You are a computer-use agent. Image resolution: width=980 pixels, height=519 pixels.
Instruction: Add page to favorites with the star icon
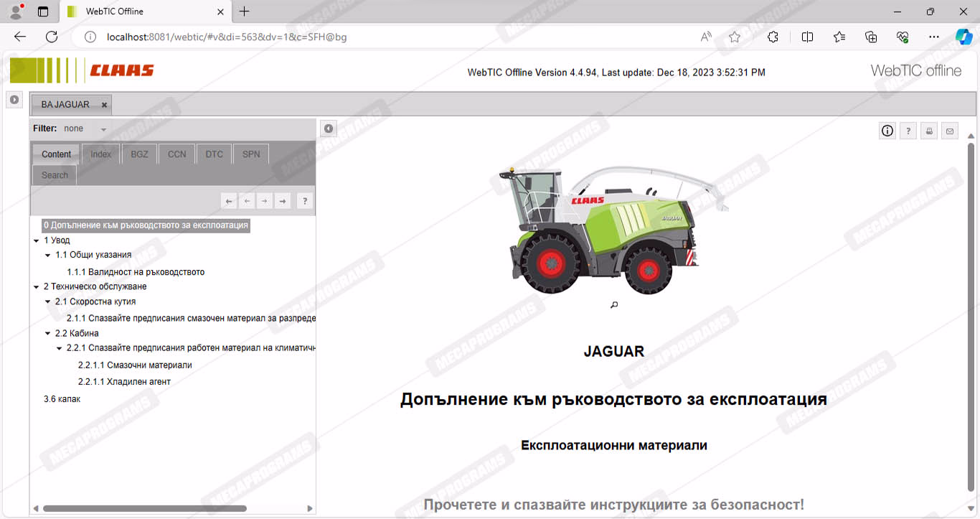point(734,37)
